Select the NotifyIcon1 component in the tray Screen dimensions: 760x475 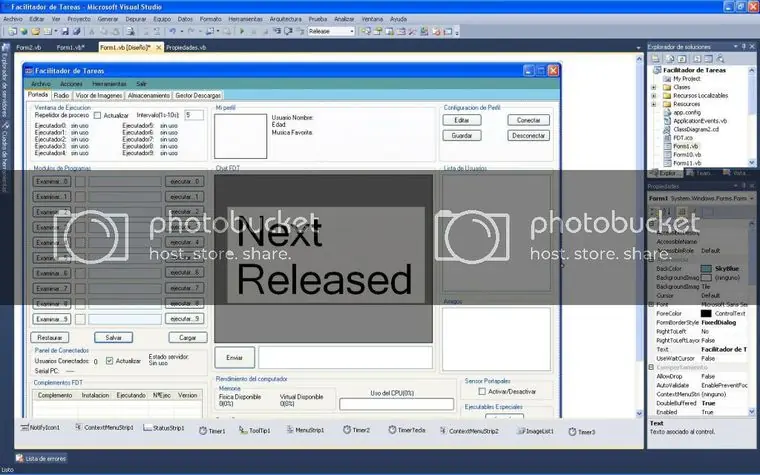(x=40, y=428)
